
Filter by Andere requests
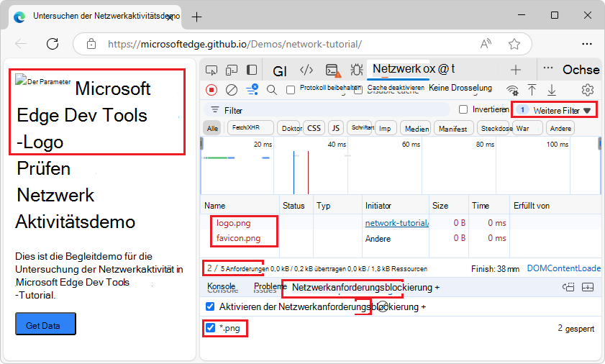click(x=560, y=128)
